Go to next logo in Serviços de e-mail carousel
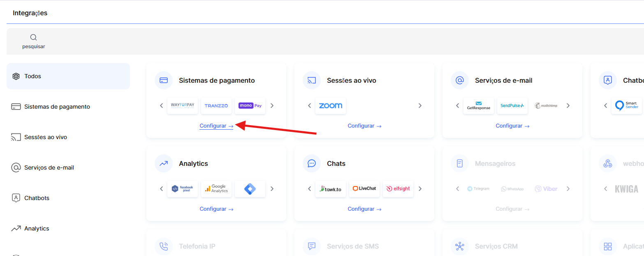644x256 pixels. 568,106
